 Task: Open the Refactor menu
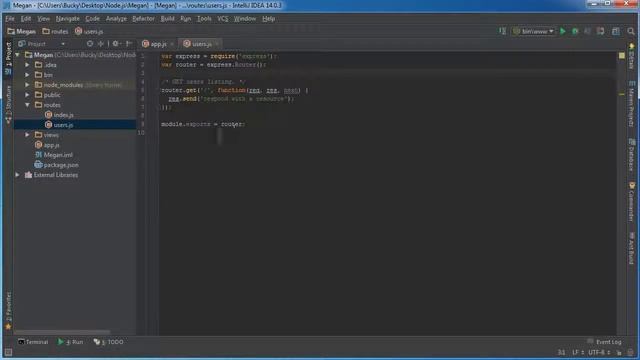(143, 19)
